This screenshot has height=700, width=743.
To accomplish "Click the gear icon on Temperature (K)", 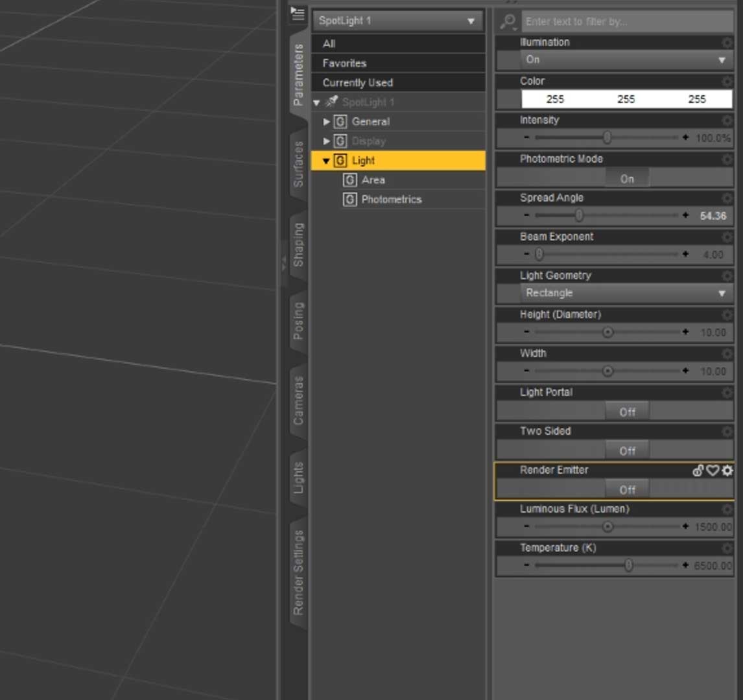I will (726, 548).
